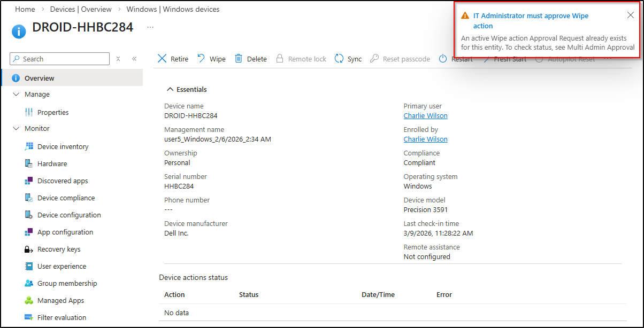Open the Windows devices breadcrumb

(172, 9)
